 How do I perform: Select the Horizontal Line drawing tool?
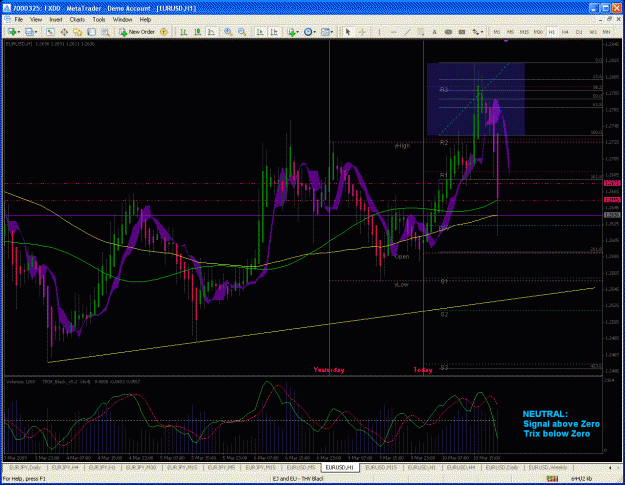(393, 32)
